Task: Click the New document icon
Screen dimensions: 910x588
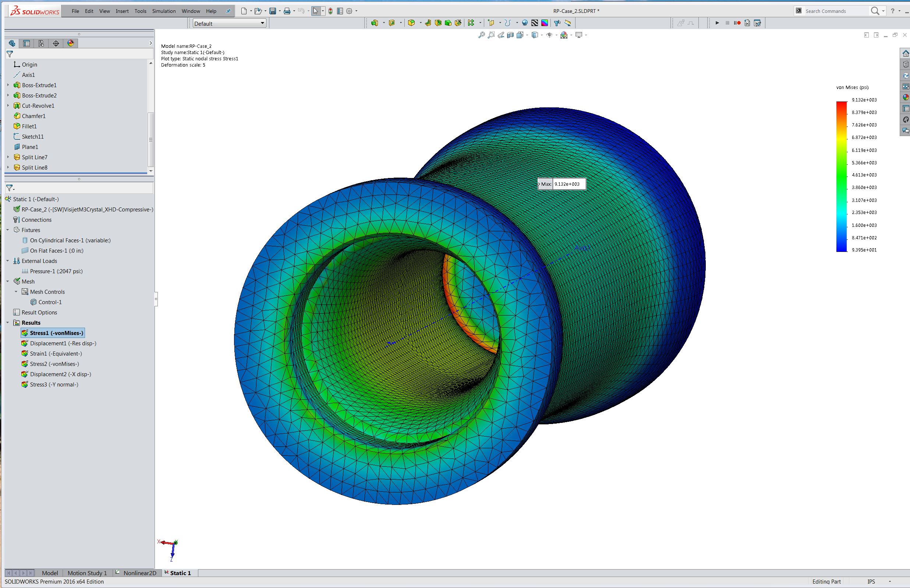Action: (x=244, y=11)
